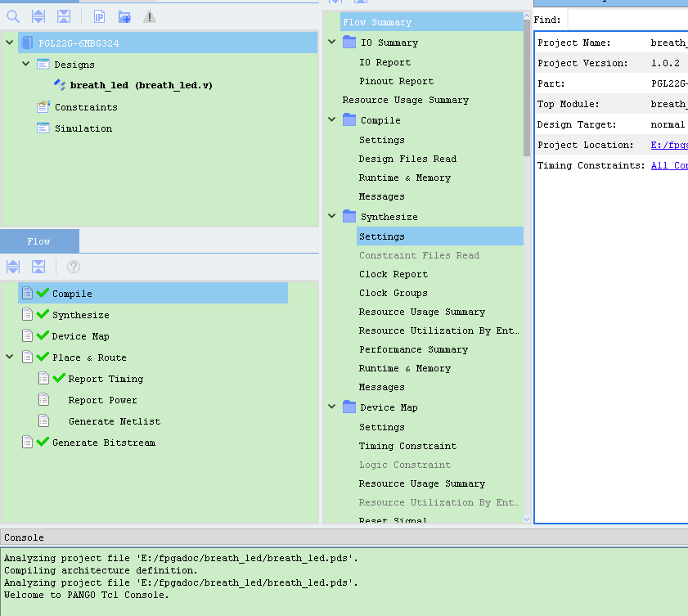Click the report tree vertical scrollbar thumb
Viewport: 688px width, 616px height.
(527, 88)
